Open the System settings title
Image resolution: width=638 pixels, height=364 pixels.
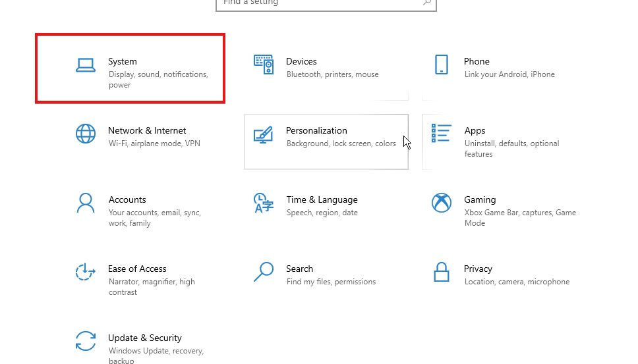123,61
